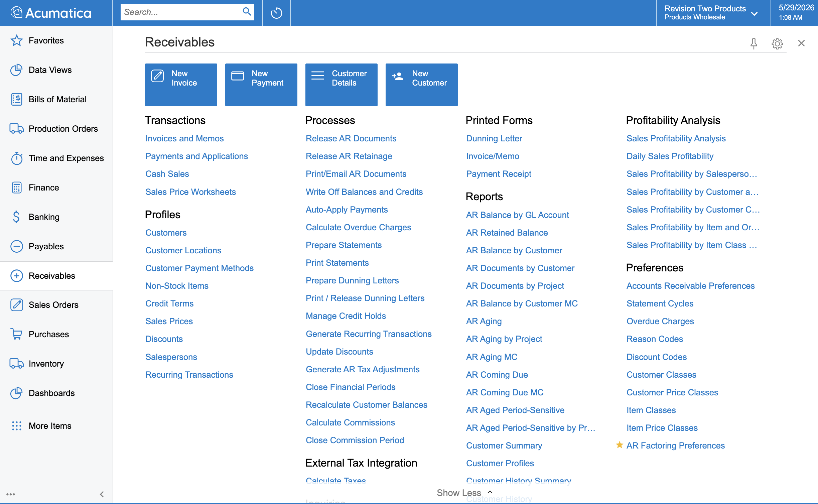Select the Receivables plus-circle icon
818x504 pixels.
(16, 276)
